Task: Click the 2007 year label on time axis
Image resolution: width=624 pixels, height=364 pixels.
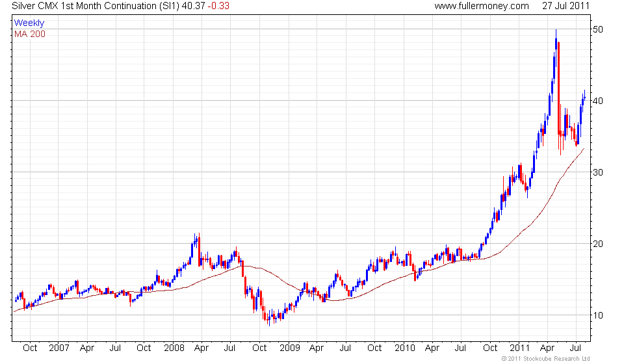Action: tap(59, 348)
